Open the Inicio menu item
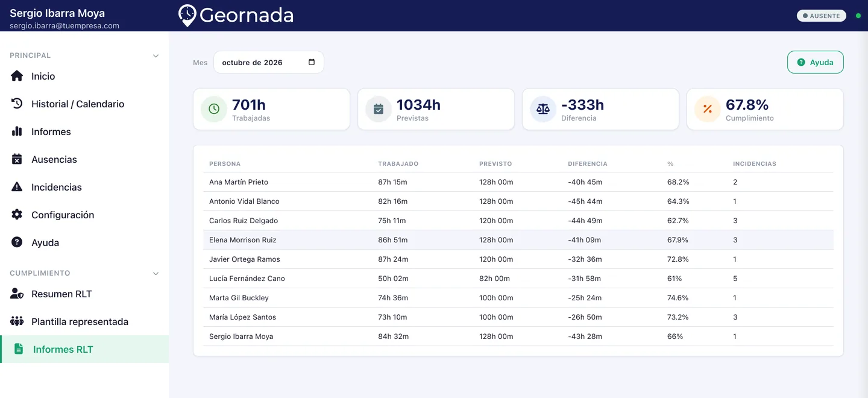This screenshot has width=868, height=398. 84,76
